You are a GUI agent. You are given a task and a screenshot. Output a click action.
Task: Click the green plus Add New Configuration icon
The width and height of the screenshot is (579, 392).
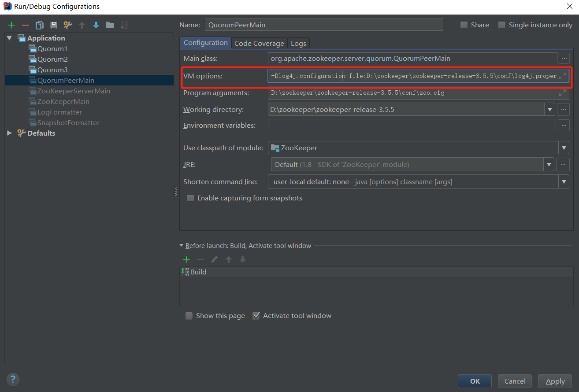[11, 25]
